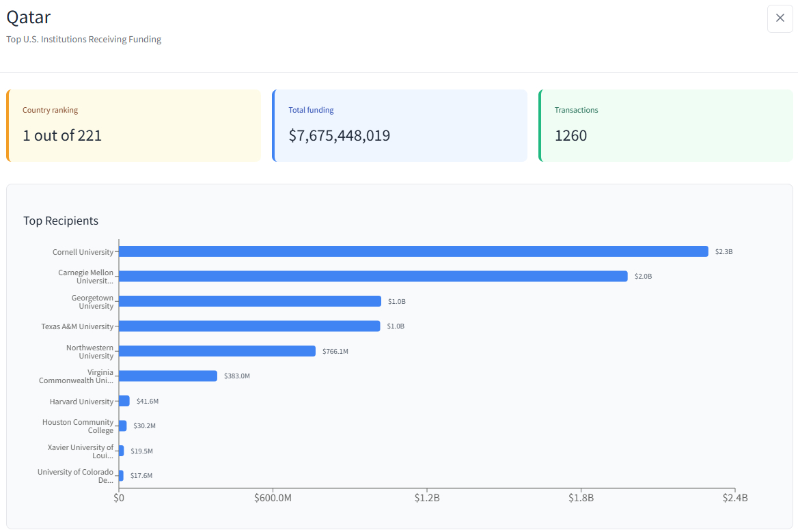The width and height of the screenshot is (798, 532).
Task: Click the Cornell University axis label
Action: [83, 252]
